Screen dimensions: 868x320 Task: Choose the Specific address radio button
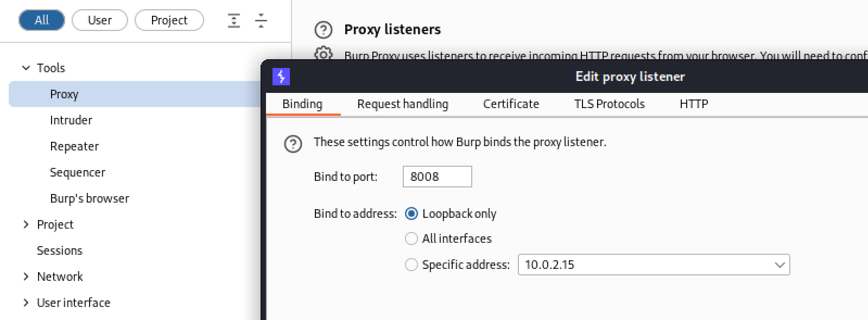(411, 265)
